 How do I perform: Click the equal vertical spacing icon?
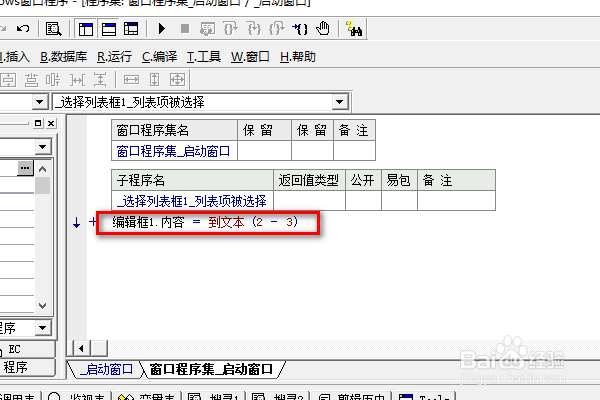click(x=100, y=80)
